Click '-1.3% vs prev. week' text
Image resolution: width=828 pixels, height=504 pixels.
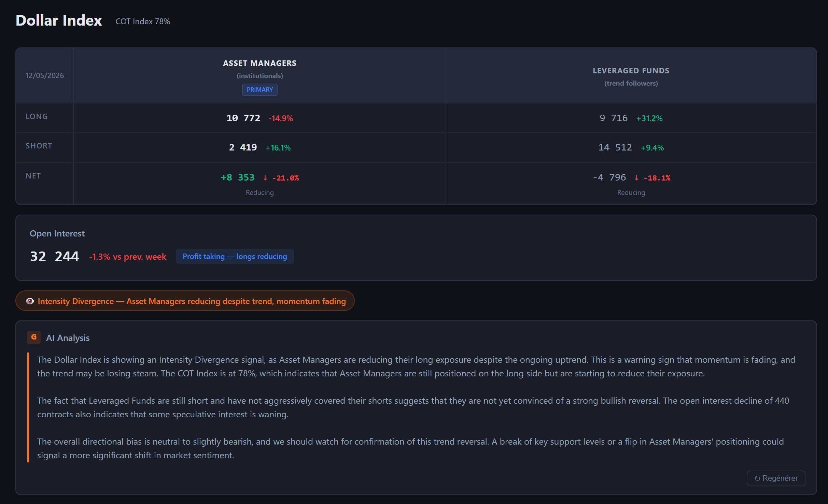point(128,257)
